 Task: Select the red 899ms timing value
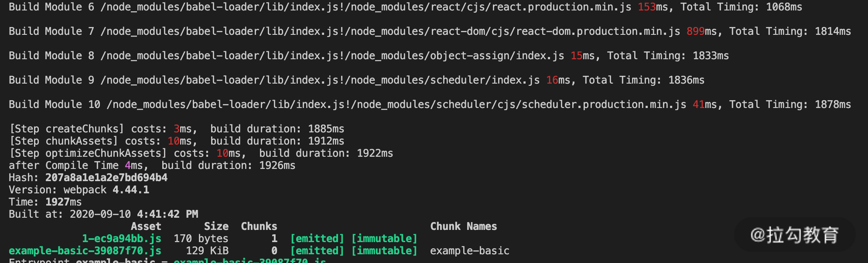tap(695, 31)
